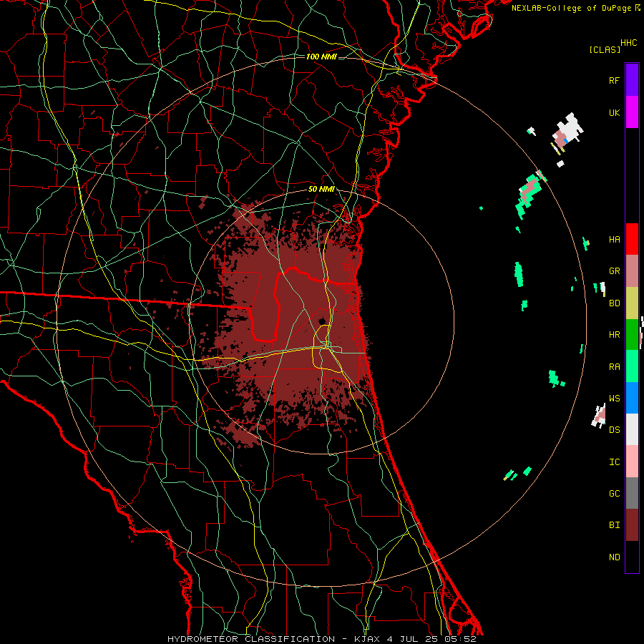The image size is (644, 644).
Task: Click the 'HYDROMETEOR CLASSIFICATION' title text
Action: click(251, 639)
